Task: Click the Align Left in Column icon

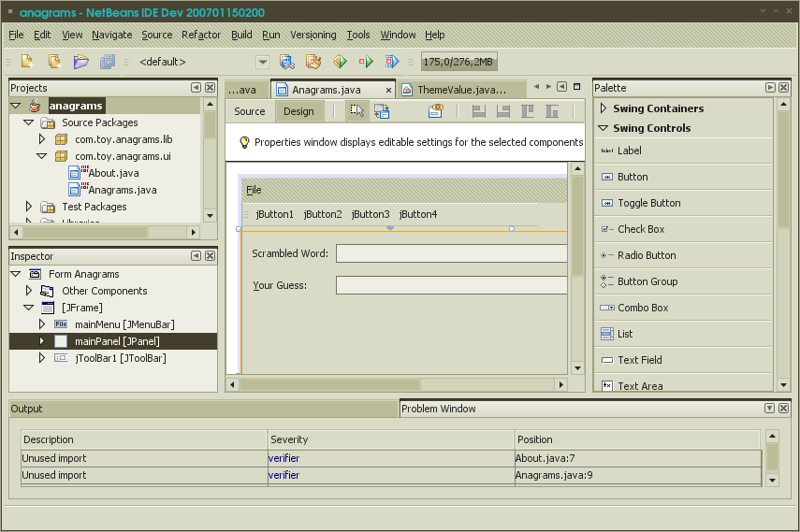Action: [478, 111]
